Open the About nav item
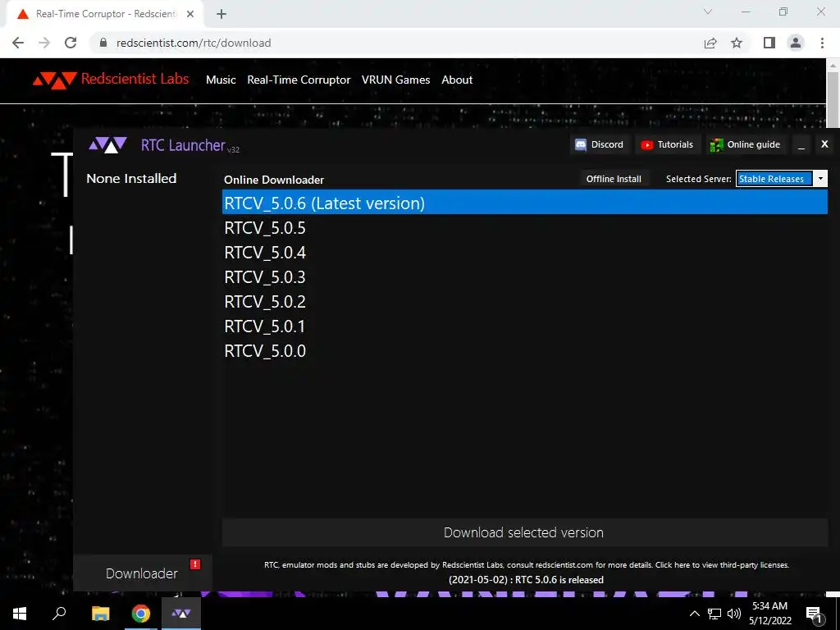The height and width of the screenshot is (630, 840). pyautogui.click(x=457, y=80)
